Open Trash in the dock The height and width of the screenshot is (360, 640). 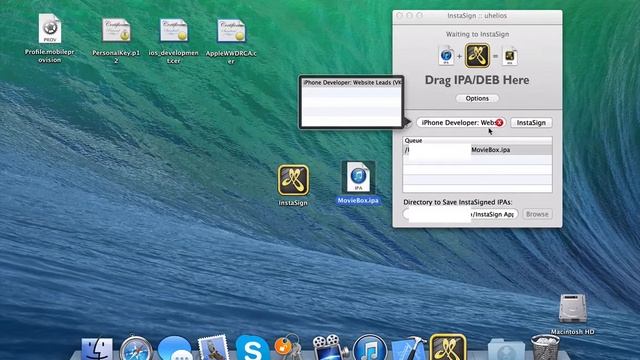click(x=545, y=348)
